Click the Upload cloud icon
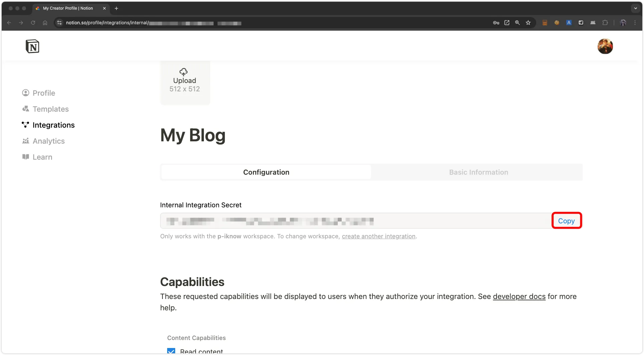This screenshot has height=355, width=644. [184, 72]
